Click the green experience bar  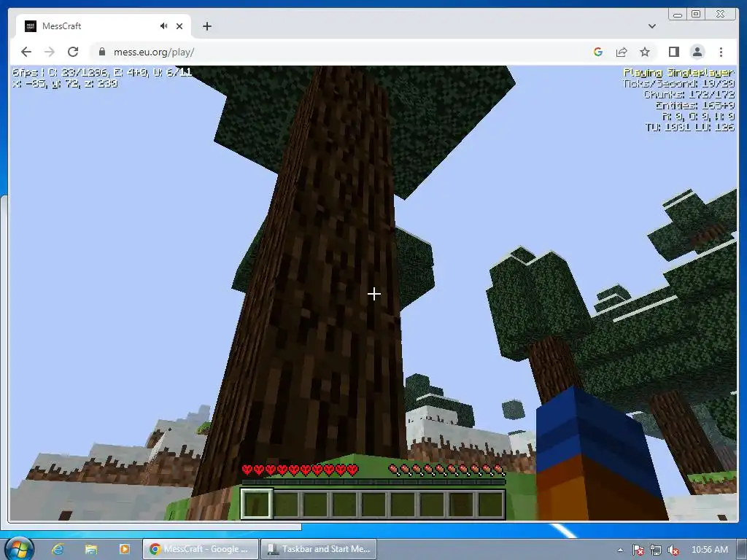(373, 482)
